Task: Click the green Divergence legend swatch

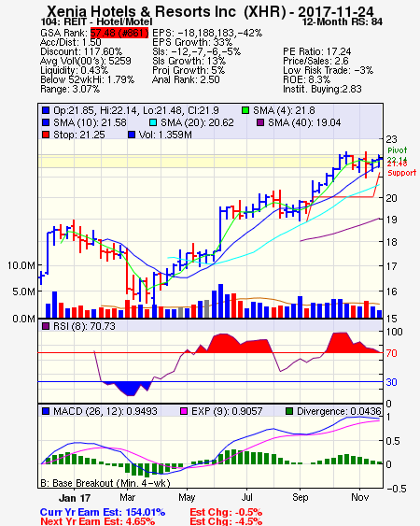Action: pyautogui.click(x=289, y=411)
